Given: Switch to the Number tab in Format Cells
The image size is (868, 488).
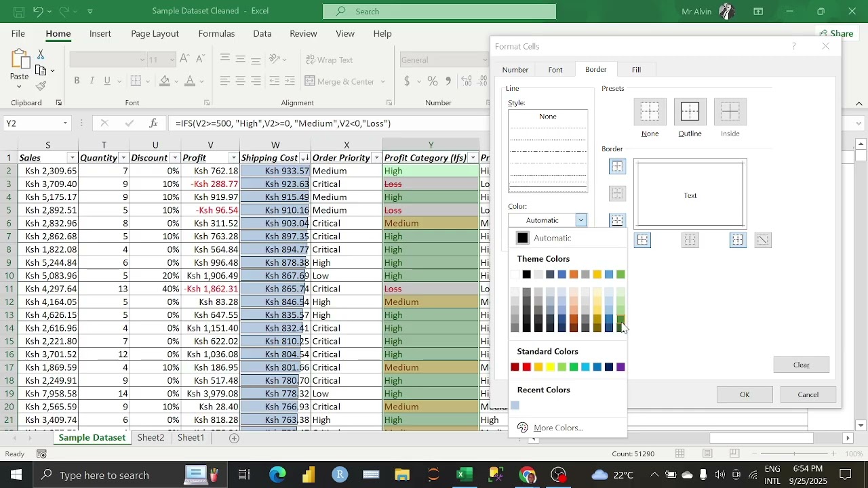Looking at the screenshot, I should (x=515, y=70).
